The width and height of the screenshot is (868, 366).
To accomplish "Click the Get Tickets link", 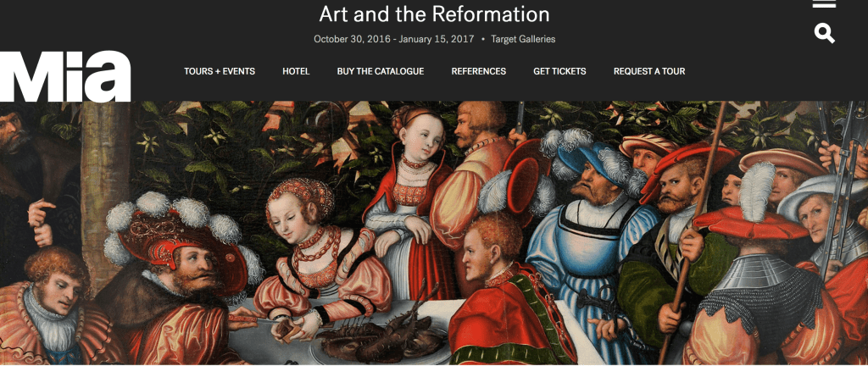I will [x=559, y=71].
